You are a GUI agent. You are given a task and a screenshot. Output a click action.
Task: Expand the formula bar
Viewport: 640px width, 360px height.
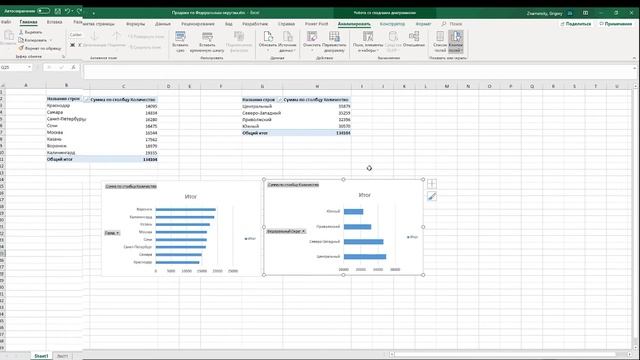pos(634,69)
